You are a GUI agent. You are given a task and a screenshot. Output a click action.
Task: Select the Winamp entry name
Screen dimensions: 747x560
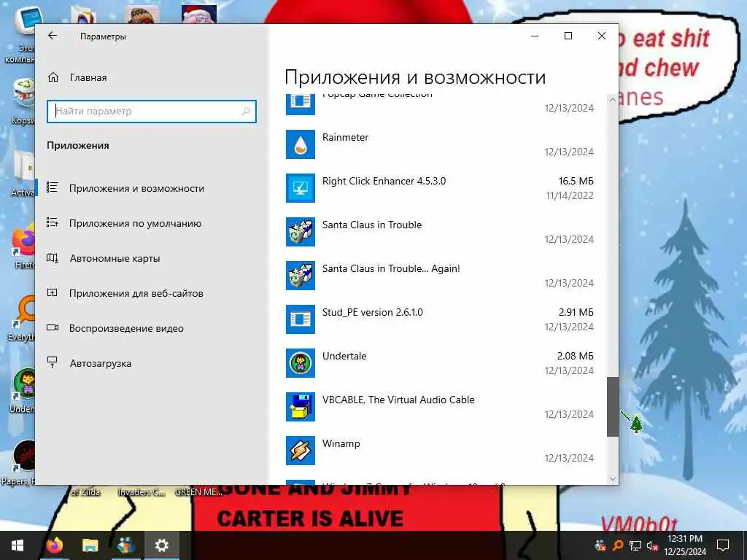point(341,443)
